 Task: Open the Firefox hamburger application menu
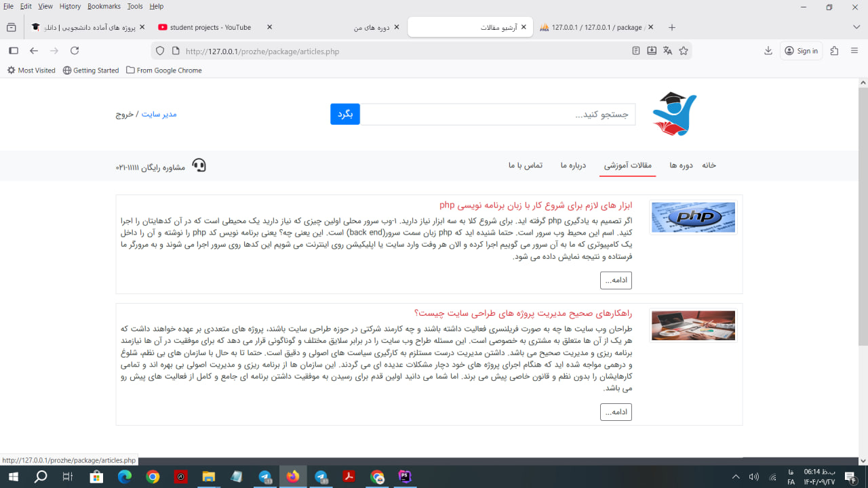click(x=854, y=51)
